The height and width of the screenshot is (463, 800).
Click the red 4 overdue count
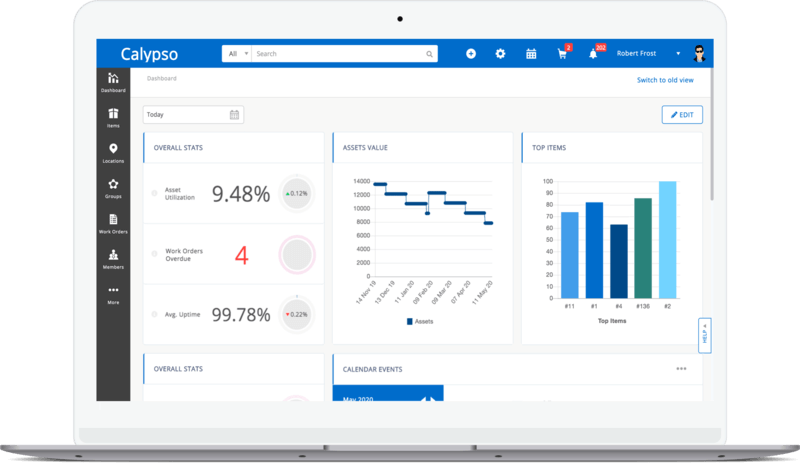click(x=241, y=255)
